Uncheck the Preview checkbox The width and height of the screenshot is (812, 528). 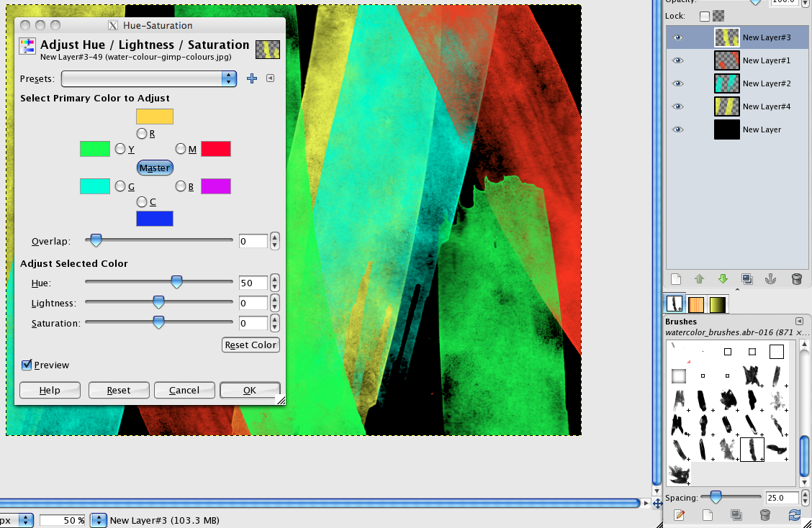click(27, 365)
